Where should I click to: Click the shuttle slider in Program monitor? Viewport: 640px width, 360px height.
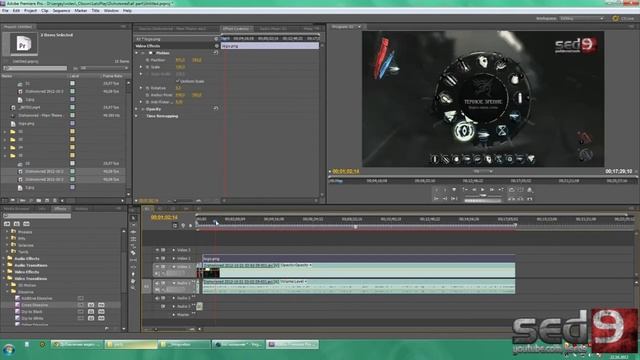click(x=483, y=196)
